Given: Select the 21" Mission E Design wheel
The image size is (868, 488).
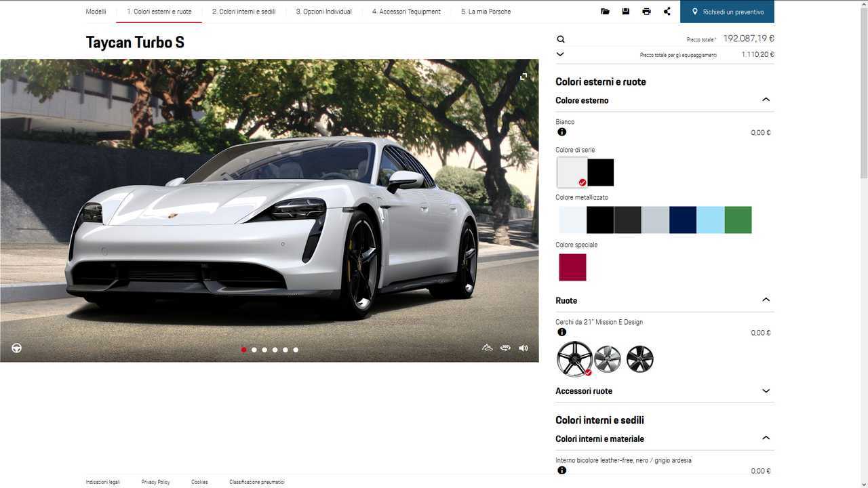Looking at the screenshot, I should point(574,359).
